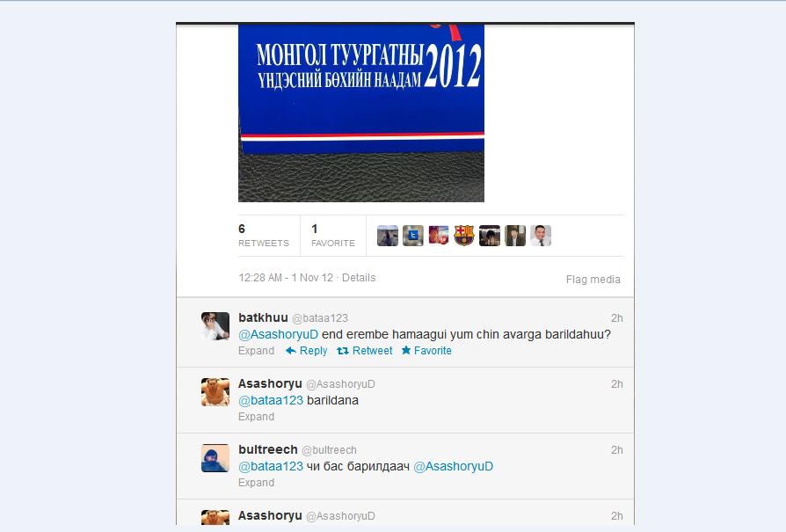Open the blue 2012 naadam photo
This screenshot has width=786, height=532.
tap(361, 113)
